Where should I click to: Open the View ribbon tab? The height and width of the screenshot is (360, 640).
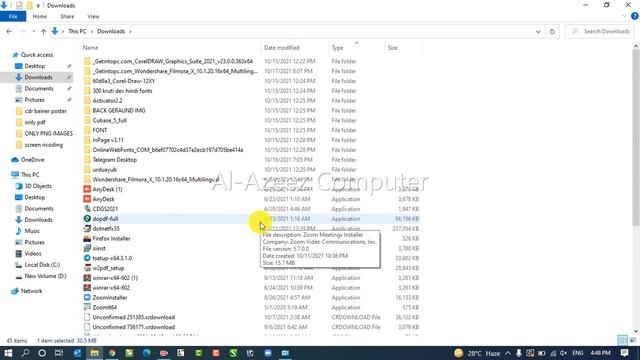coord(93,16)
